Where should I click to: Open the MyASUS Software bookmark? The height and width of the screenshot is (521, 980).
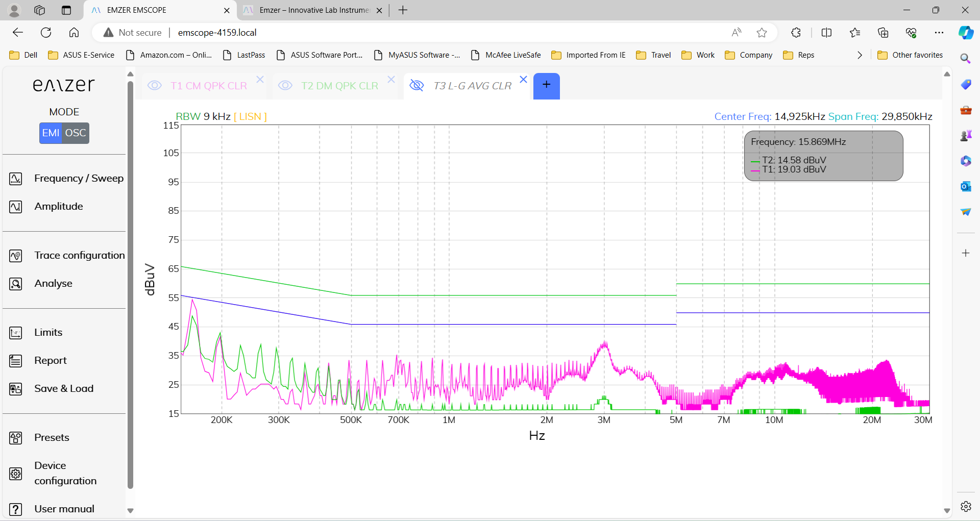click(417, 55)
